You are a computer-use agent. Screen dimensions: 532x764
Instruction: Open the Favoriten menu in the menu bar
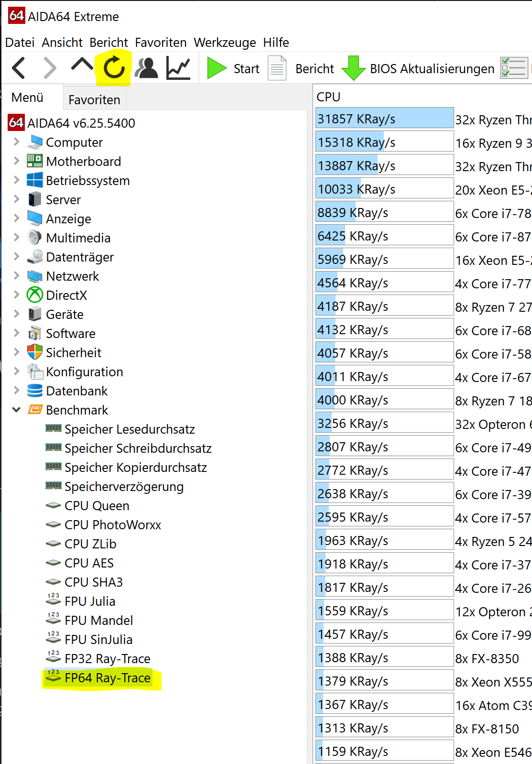coord(161,43)
